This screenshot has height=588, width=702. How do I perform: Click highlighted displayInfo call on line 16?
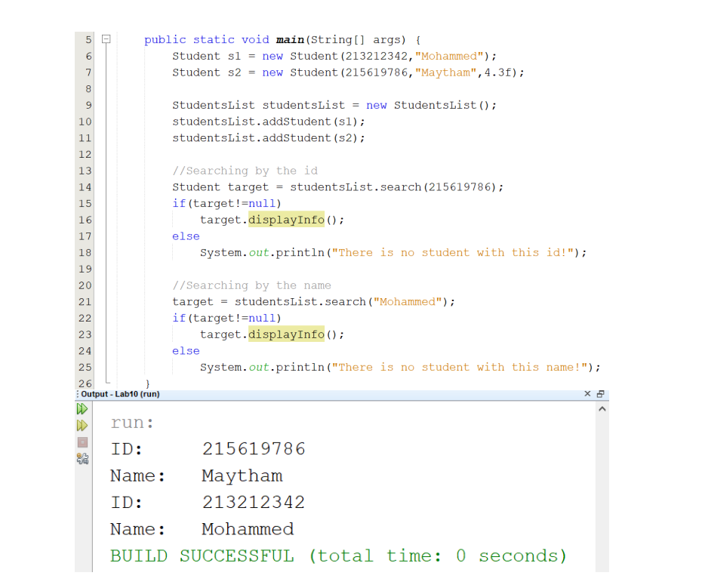(x=286, y=220)
